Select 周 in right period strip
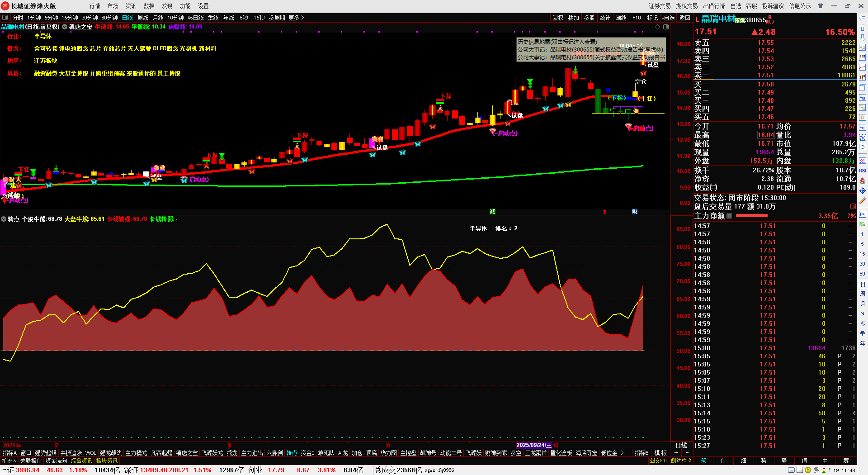The image size is (868, 475). pos(863,294)
